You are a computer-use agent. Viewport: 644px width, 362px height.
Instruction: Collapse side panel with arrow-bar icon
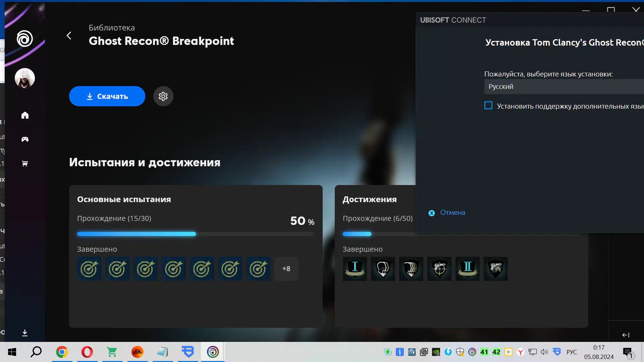[x=626, y=335]
